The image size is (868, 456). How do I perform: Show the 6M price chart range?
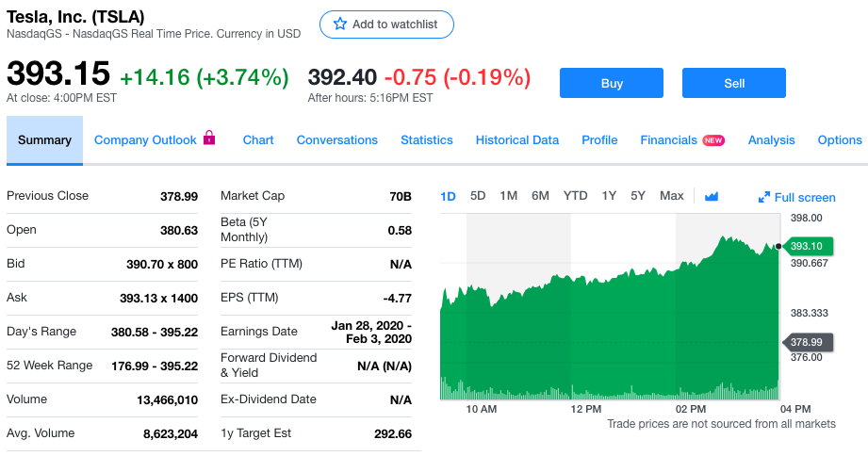tap(540, 196)
